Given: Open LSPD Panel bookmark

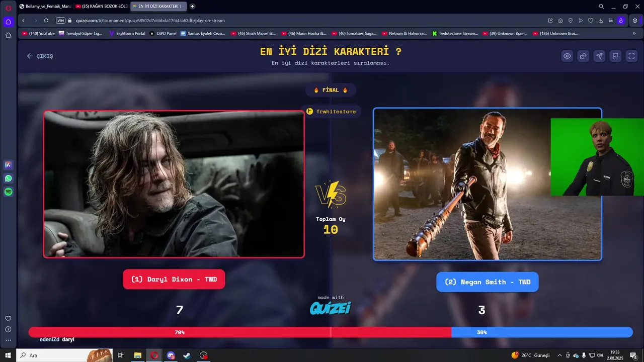Looking at the screenshot, I should (x=163, y=34).
